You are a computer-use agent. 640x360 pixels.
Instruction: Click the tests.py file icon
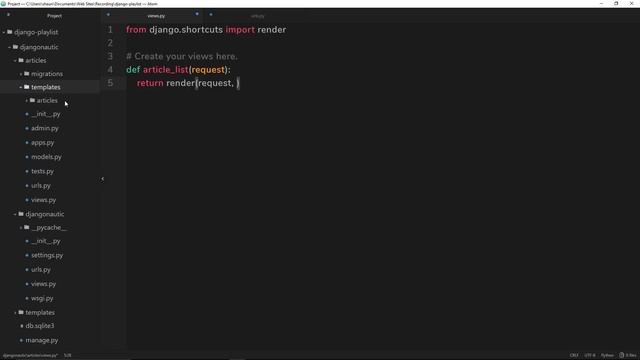coord(27,171)
